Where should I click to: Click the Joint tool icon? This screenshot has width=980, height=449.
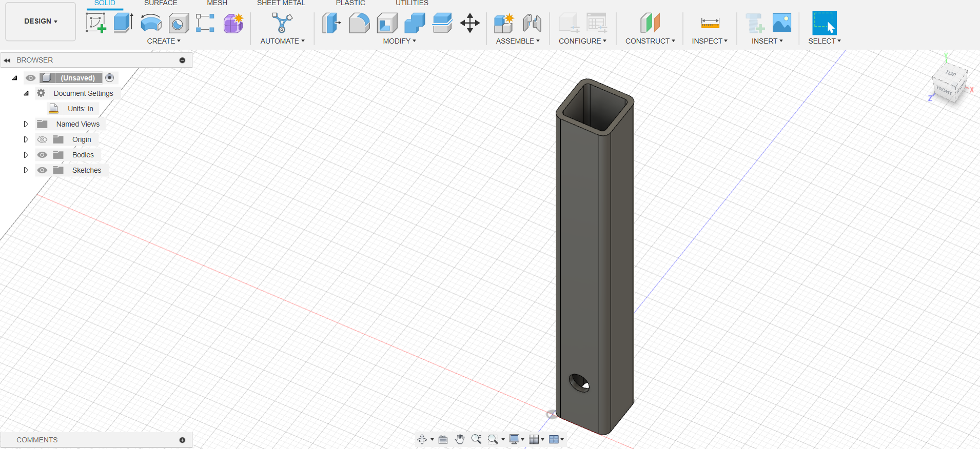[532, 23]
